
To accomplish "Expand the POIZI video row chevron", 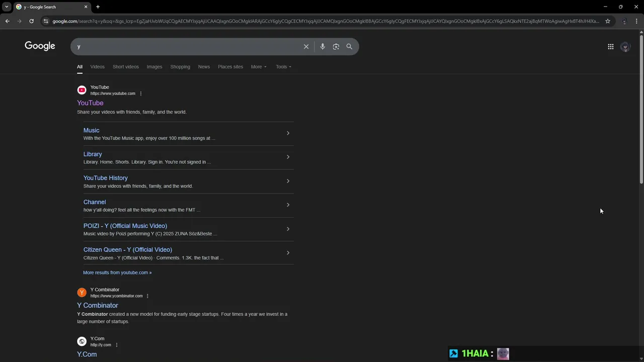I will [x=288, y=229].
